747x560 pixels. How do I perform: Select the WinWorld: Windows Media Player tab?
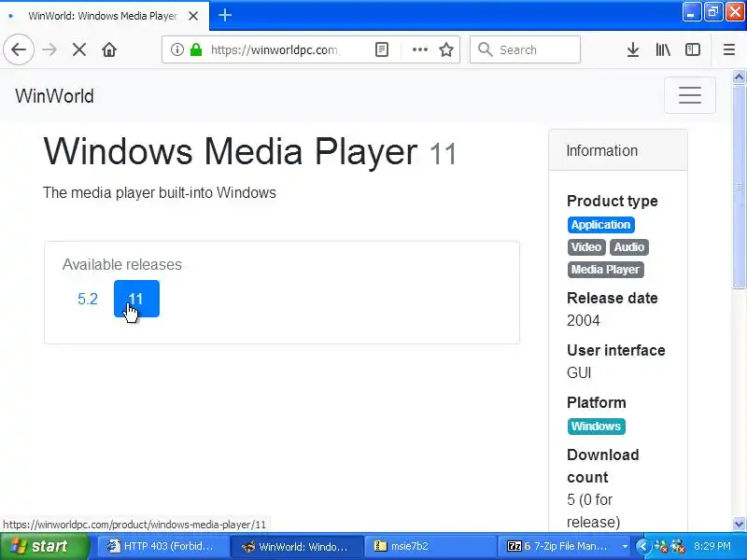pos(103,16)
